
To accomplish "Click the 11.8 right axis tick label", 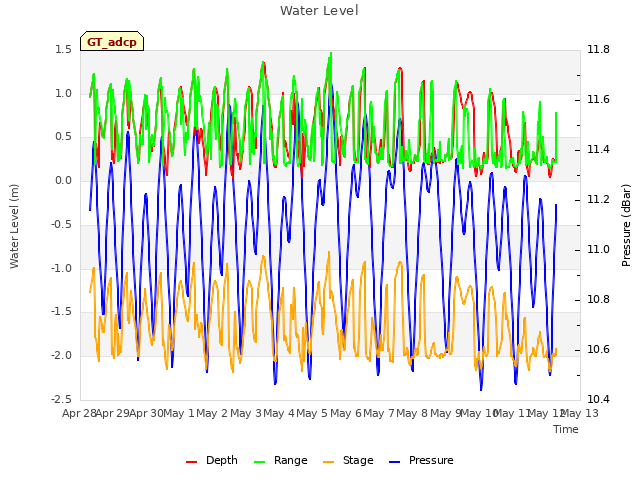I will [x=598, y=50].
